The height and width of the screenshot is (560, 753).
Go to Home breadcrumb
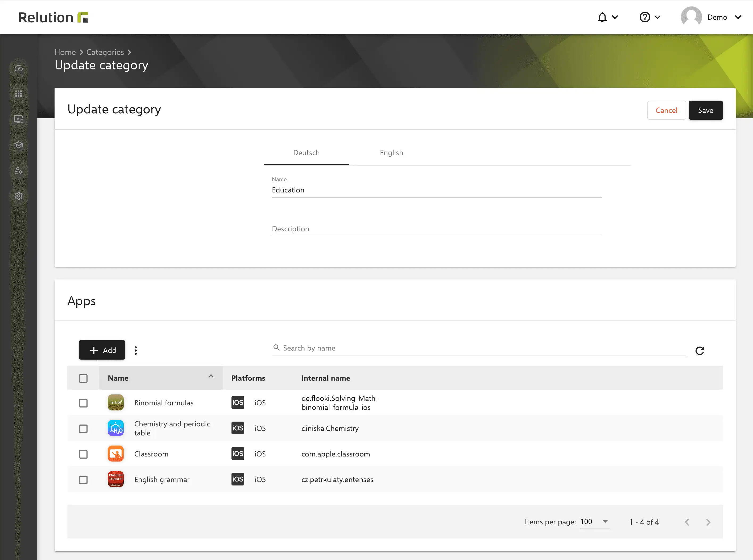(65, 52)
